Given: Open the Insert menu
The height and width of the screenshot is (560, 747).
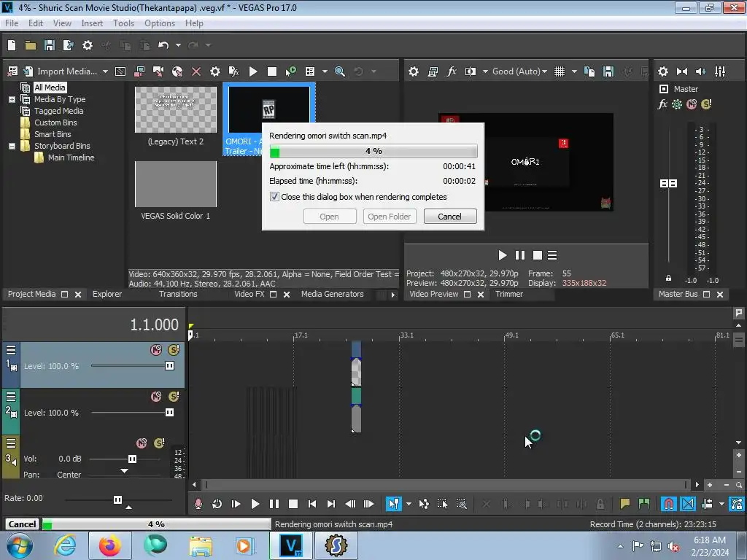Looking at the screenshot, I should click(92, 23).
